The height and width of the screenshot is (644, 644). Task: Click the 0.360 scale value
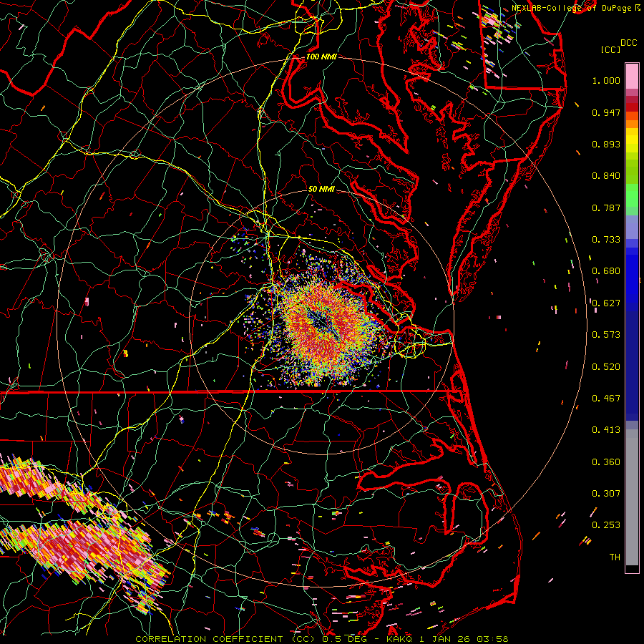point(606,462)
